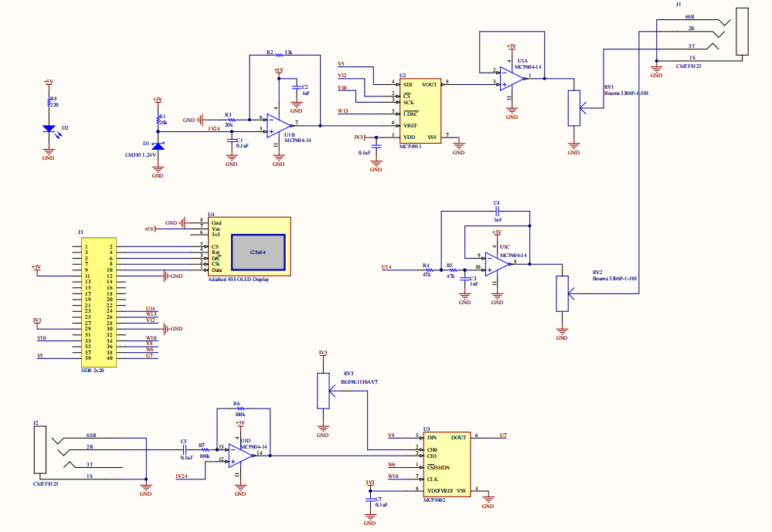The height and width of the screenshot is (532, 772).
Task: Click the C5 0.1uF coupling capacitor
Action: 184,449
